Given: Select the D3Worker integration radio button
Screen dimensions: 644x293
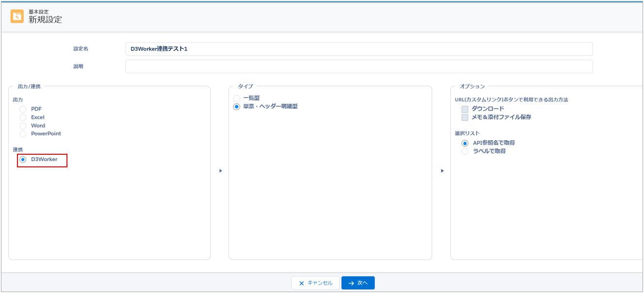Looking at the screenshot, I should click(x=23, y=160).
